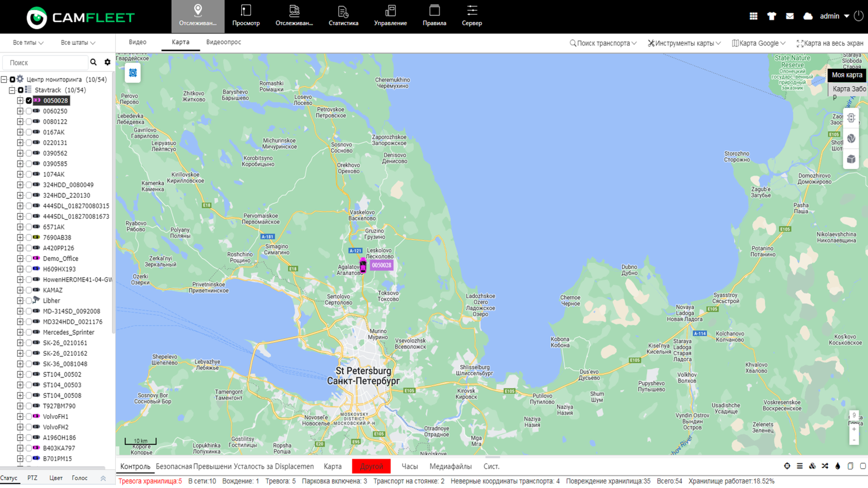Switch to the Видео tab
The image size is (868, 488).
tap(137, 42)
